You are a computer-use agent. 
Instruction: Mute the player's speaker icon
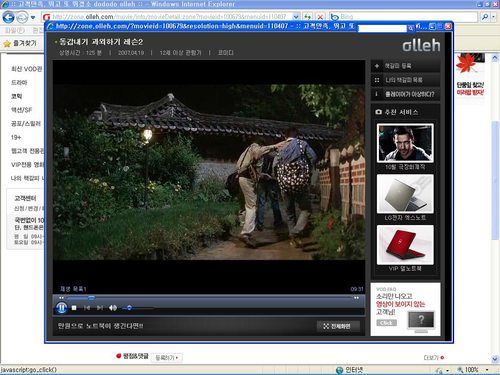click(113, 308)
